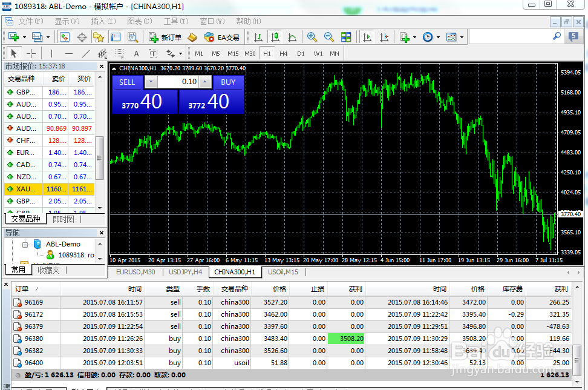Click the 新订单 new order button
The image size is (588, 390).
(165, 37)
